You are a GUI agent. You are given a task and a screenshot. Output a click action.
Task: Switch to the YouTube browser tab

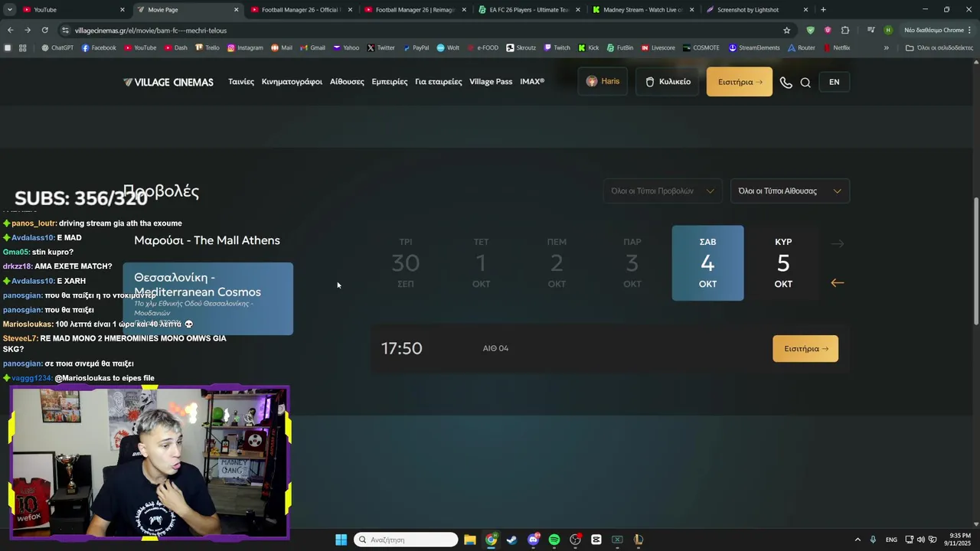tap(73, 9)
